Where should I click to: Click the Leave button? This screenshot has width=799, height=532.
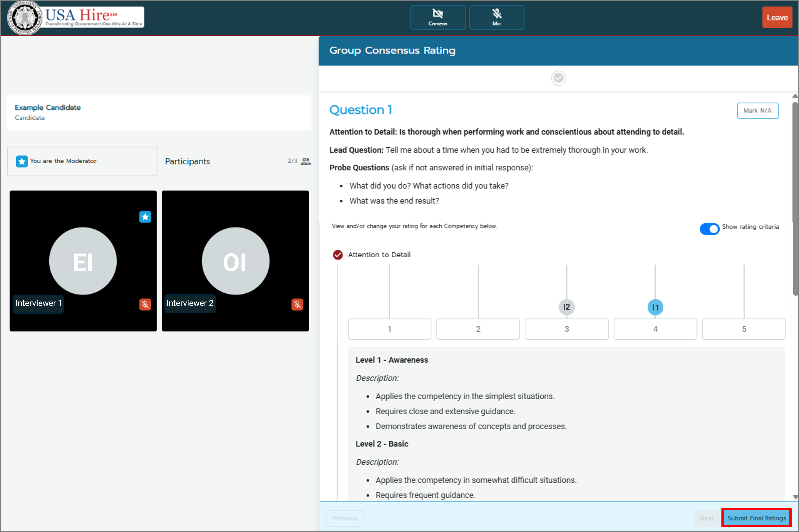pyautogui.click(x=777, y=17)
